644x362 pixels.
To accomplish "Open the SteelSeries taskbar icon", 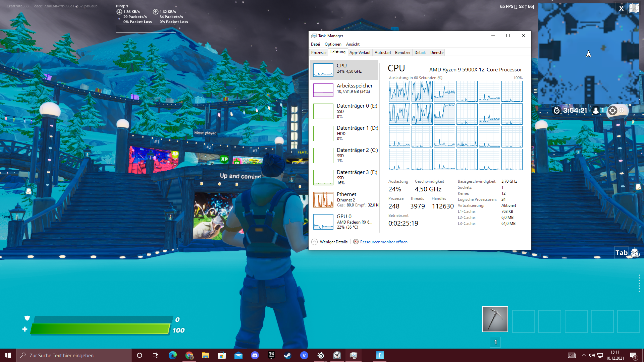I will 321,355.
